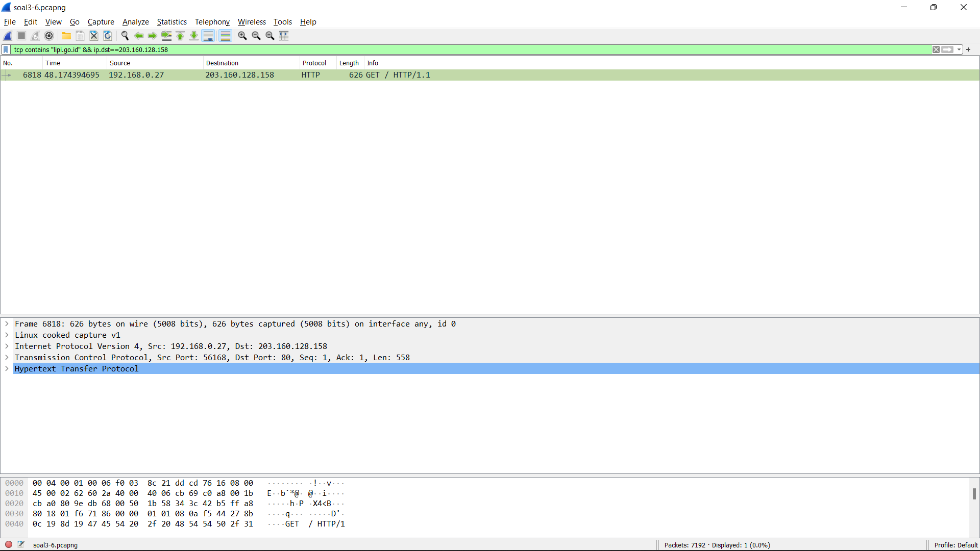Open the recent filters dropdown
Image resolution: width=980 pixels, height=551 pixels.
point(959,49)
